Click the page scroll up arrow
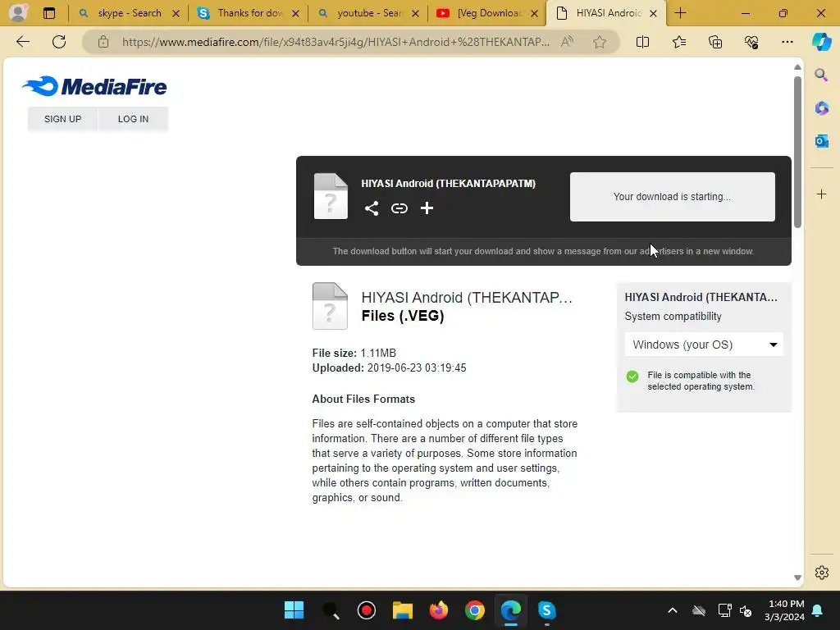This screenshot has width=840, height=630. tap(797, 67)
